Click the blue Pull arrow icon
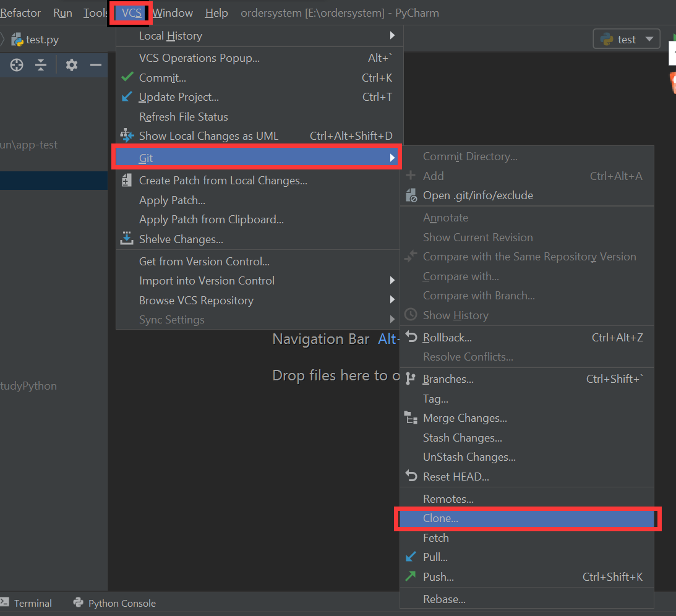The width and height of the screenshot is (676, 616). click(411, 557)
